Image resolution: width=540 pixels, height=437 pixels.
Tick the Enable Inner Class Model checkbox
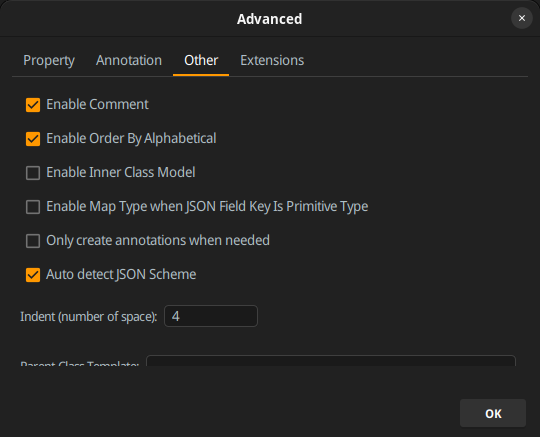[x=33, y=173]
